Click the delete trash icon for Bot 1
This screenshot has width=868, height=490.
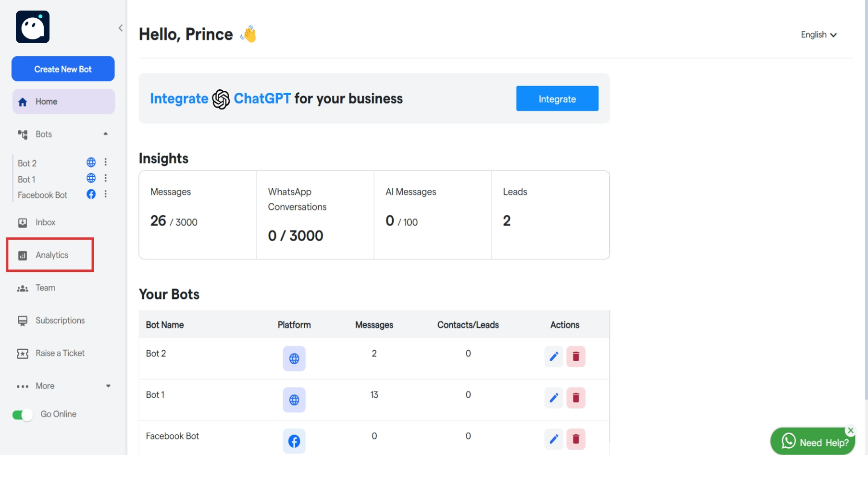coord(576,398)
